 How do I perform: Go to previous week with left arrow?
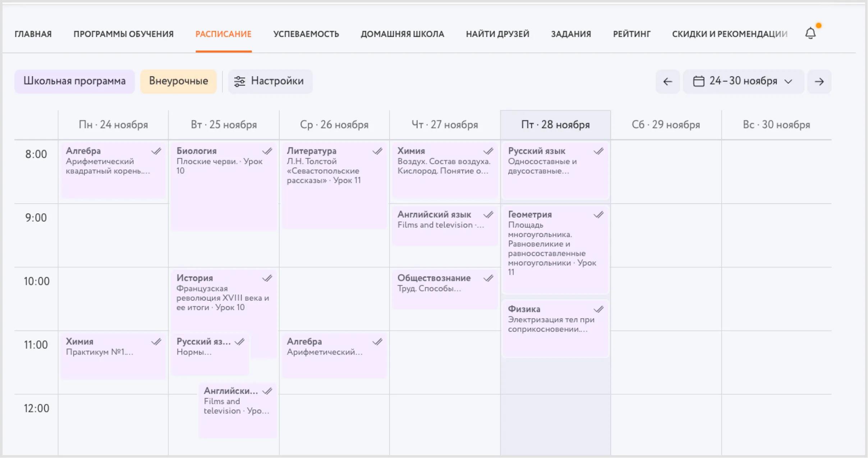(667, 82)
